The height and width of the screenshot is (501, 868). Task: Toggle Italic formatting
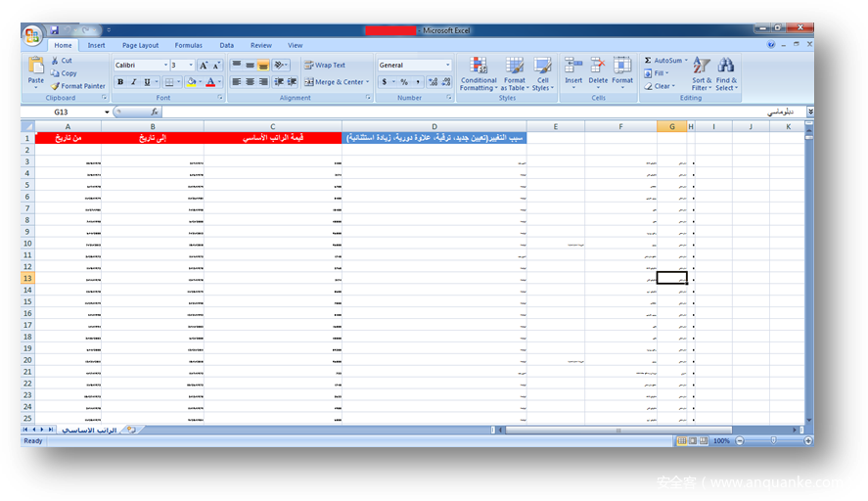click(133, 82)
